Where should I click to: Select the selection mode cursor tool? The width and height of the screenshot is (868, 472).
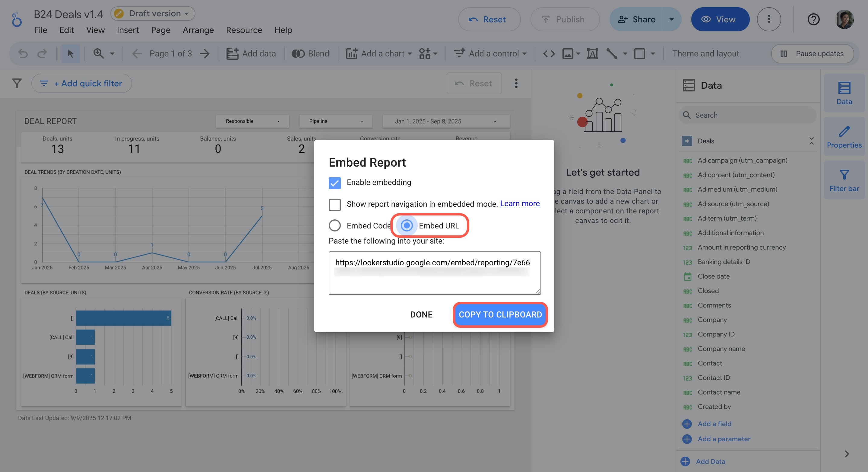tap(71, 54)
